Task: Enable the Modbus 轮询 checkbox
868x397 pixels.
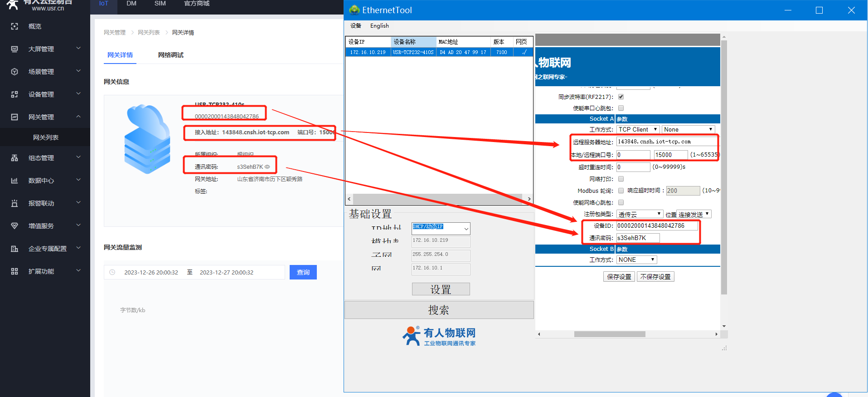Action: pos(621,191)
